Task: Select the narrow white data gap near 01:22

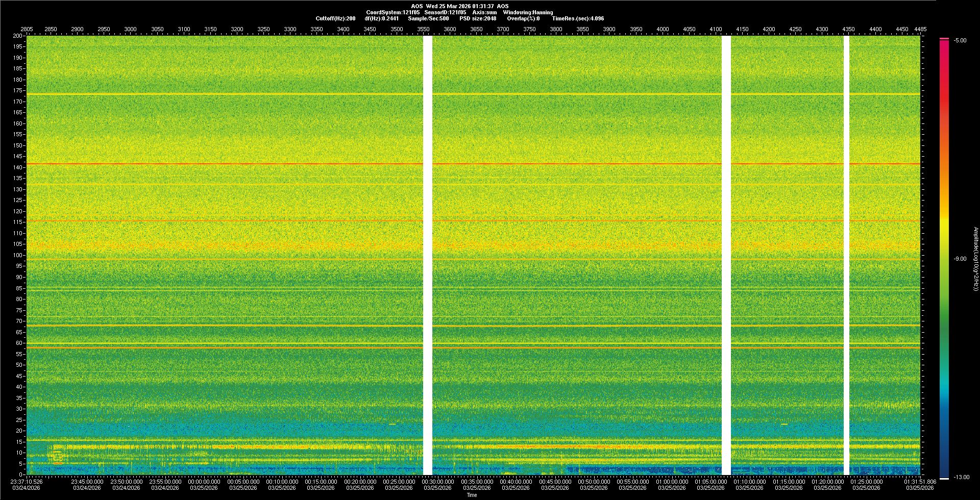Action: pyautogui.click(x=846, y=255)
